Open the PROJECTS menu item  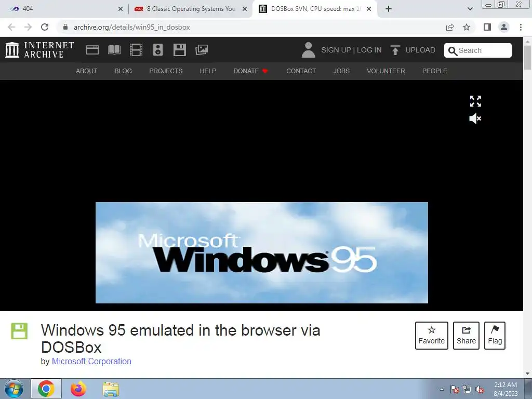click(166, 71)
